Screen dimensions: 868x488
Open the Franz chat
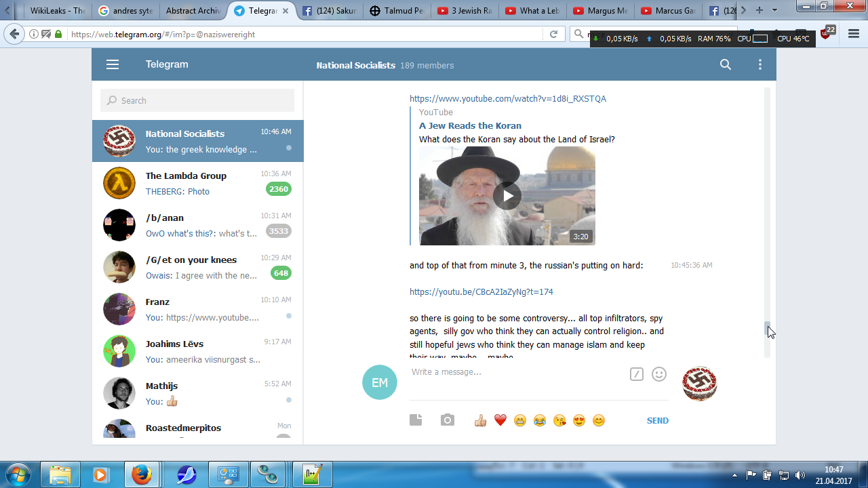tap(198, 309)
